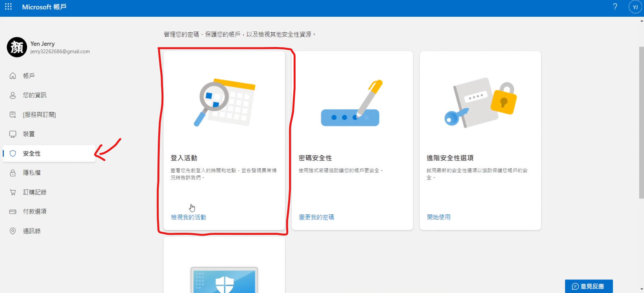Screen dimensions: 644x293
Task: Go to 付款選項 page
Action: click(x=49, y=212)
